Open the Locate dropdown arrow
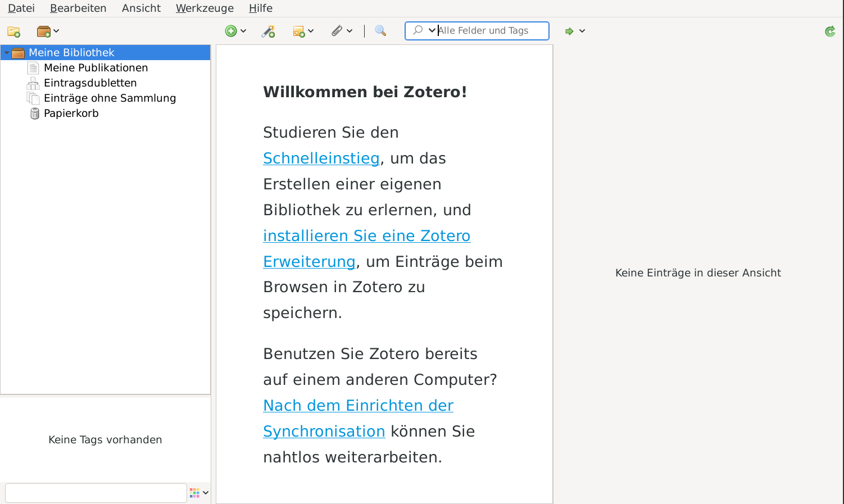The width and height of the screenshot is (844, 504). [582, 31]
